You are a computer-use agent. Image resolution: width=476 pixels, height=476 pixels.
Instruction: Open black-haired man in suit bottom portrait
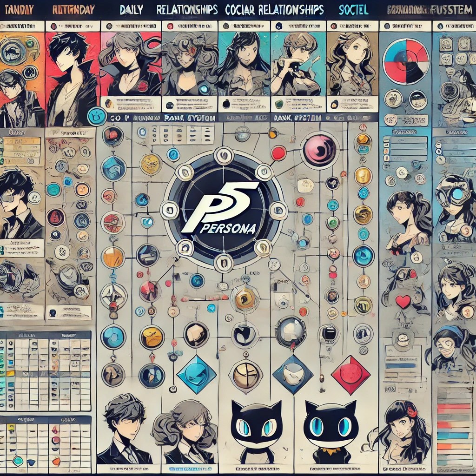coord(126,429)
